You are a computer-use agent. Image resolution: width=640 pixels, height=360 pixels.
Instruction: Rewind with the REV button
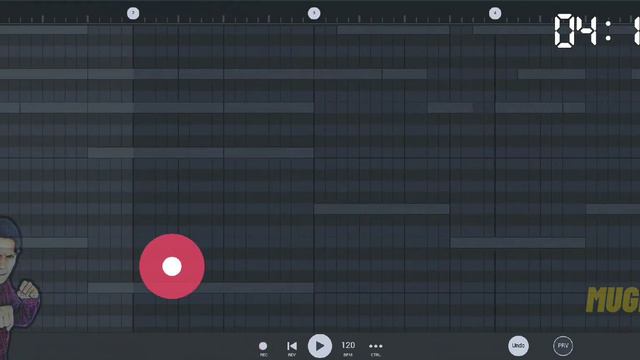(x=292, y=348)
